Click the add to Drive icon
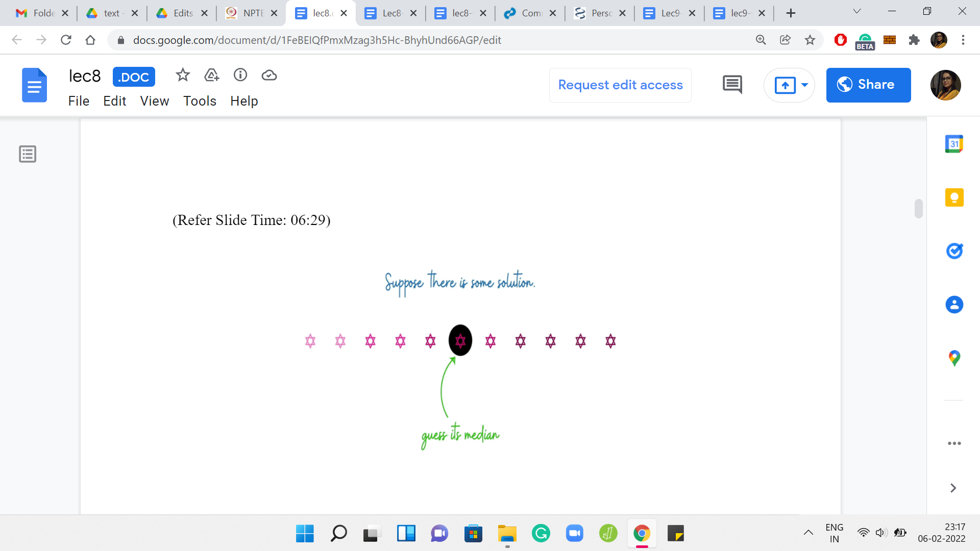This screenshot has width=980, height=551. (211, 76)
